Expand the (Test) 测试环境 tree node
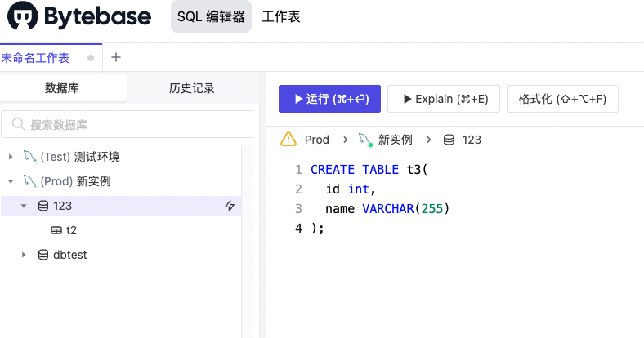Screen dimensions: 644x338 (11, 157)
